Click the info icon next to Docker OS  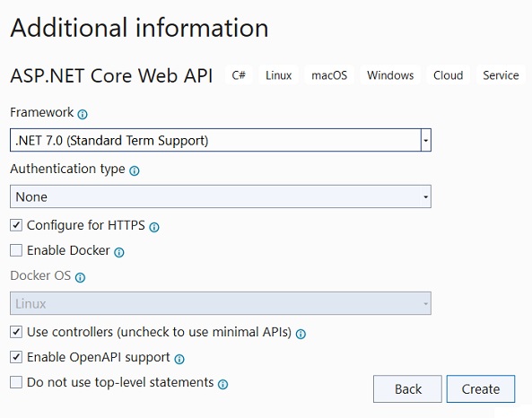(x=80, y=278)
